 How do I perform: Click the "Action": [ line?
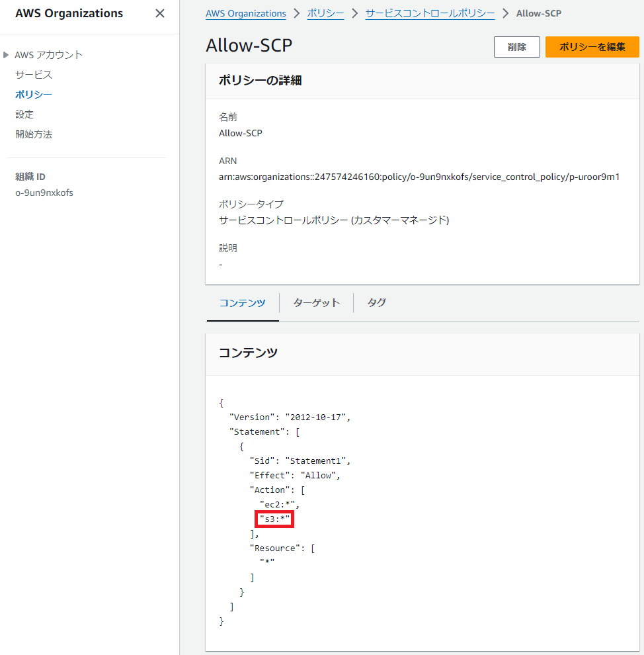(x=278, y=490)
